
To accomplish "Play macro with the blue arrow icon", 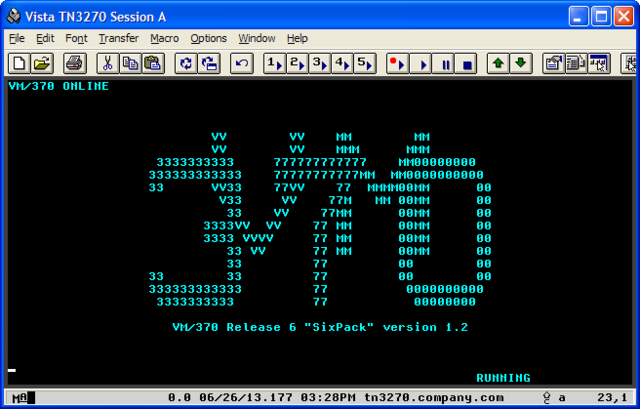I will point(421,64).
